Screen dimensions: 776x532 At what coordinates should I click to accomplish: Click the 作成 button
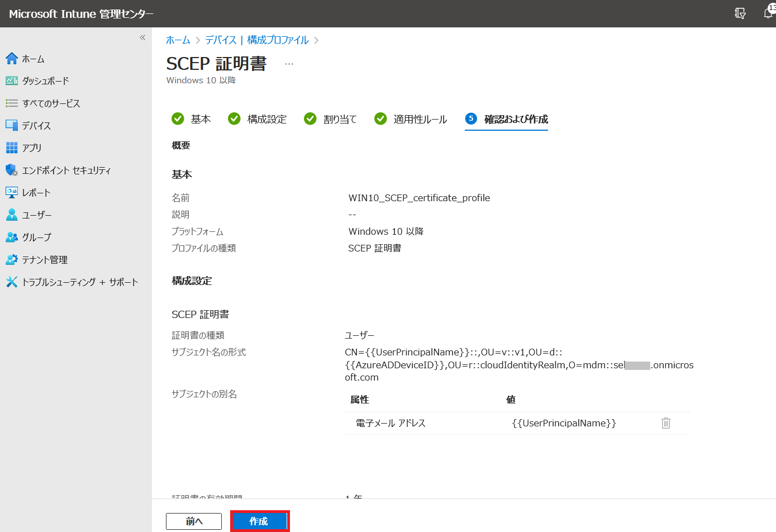click(259, 521)
